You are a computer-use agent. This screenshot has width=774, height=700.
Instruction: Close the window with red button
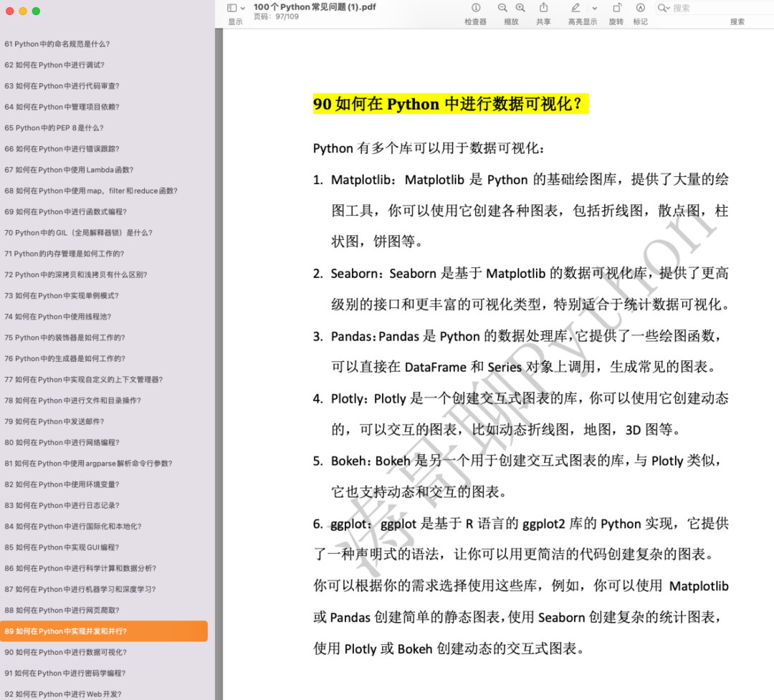[x=9, y=11]
